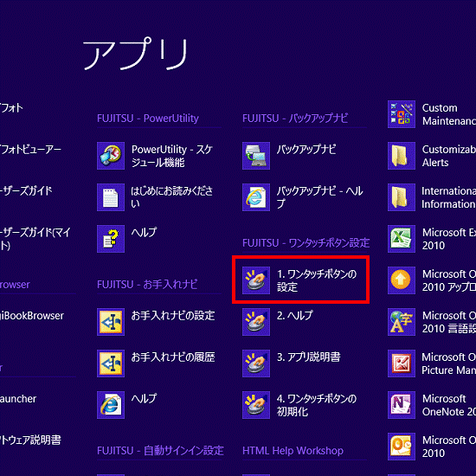
Task: Click the FUJITSU - バックアップナビ group header
Action: point(295,118)
